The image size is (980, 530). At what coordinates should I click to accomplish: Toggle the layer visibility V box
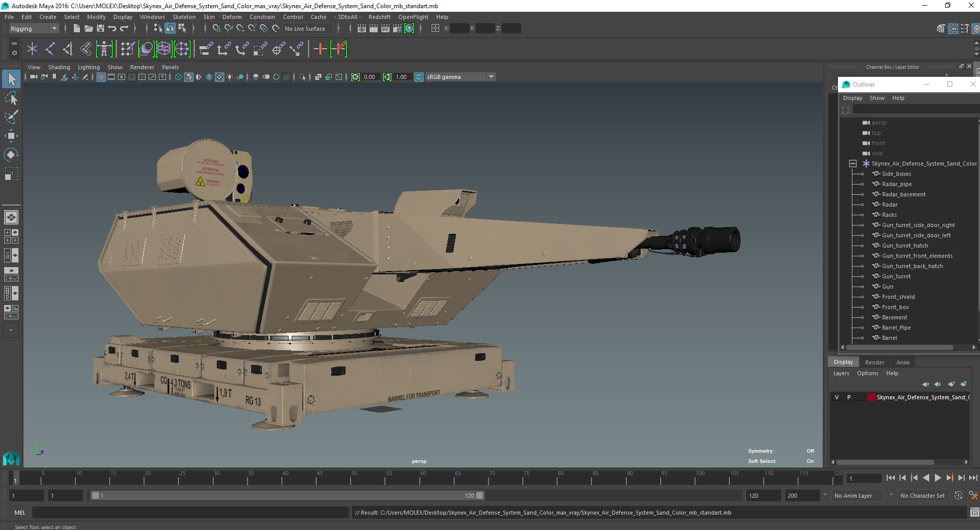tap(837, 397)
